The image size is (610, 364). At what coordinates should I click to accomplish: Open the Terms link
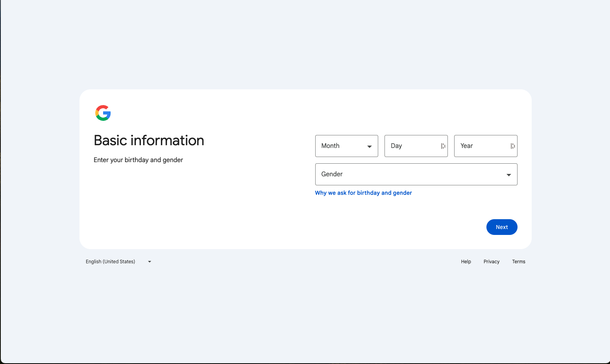click(518, 262)
